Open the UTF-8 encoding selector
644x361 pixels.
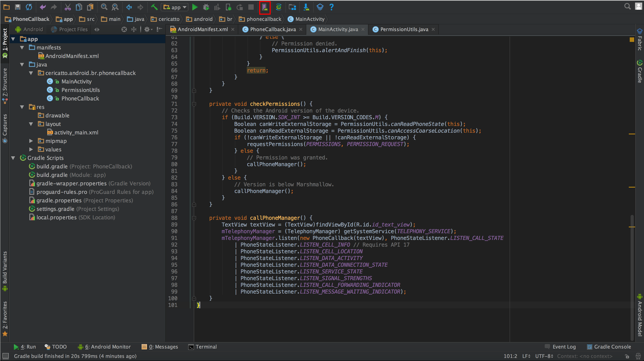pos(544,356)
